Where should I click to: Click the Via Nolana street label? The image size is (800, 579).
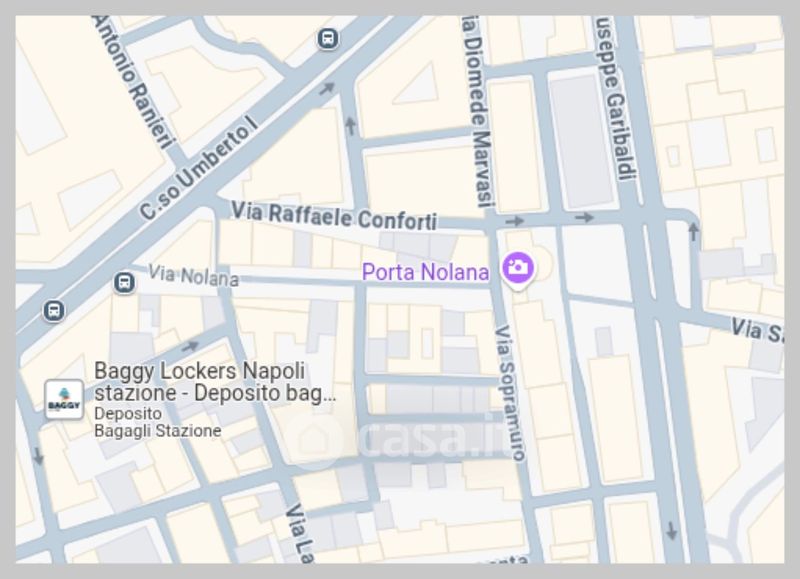193,275
